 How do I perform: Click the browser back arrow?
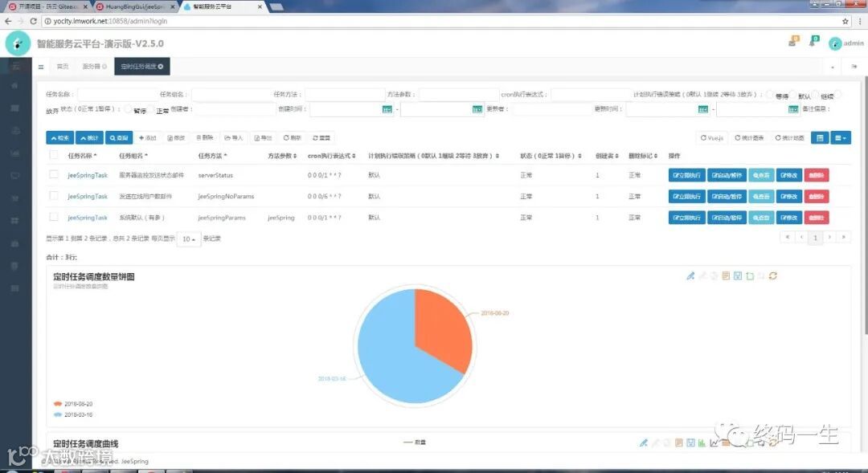click(8, 21)
